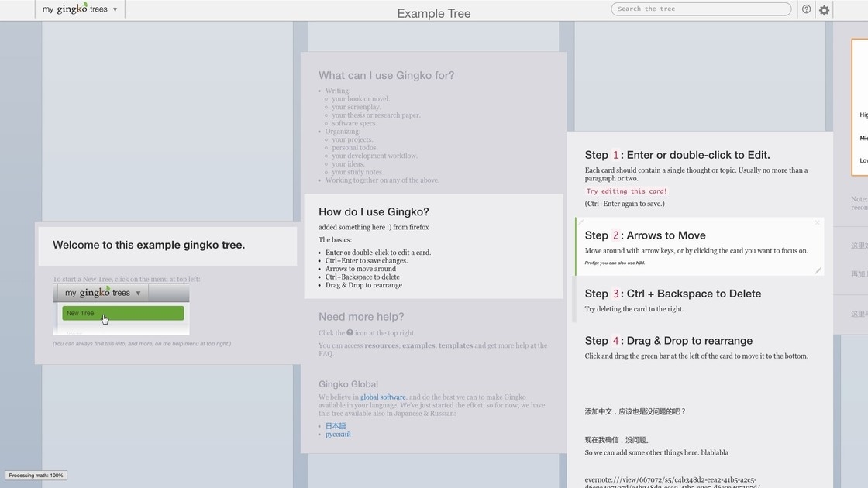Grab the drag bar left of Step 3 card
The image size is (868, 488).
pyautogui.click(x=574, y=299)
